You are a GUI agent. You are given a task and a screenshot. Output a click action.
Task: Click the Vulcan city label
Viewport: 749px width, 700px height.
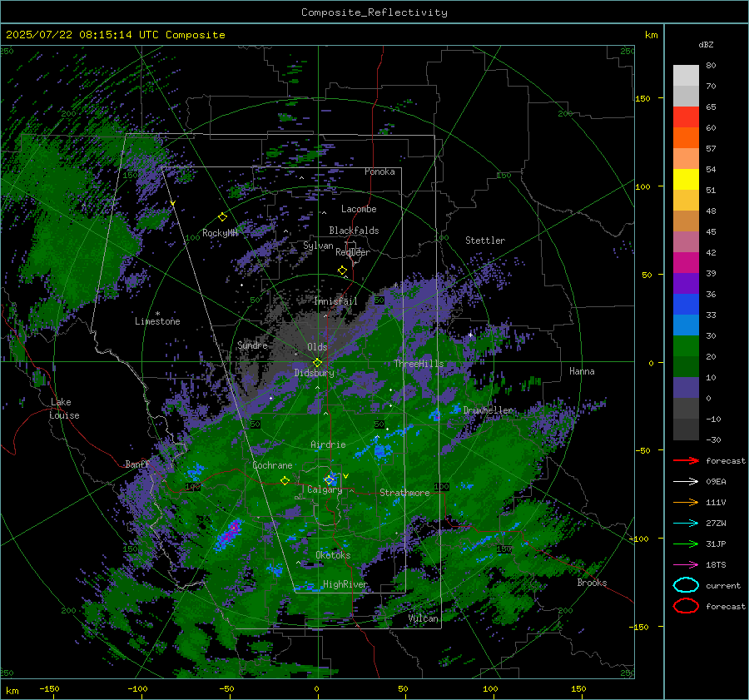424,618
